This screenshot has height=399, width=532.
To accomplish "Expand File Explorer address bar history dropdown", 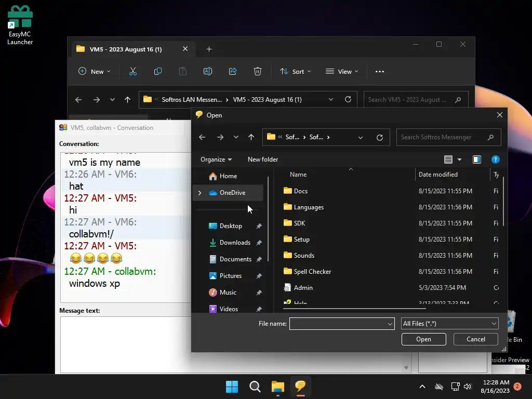I will point(331,99).
